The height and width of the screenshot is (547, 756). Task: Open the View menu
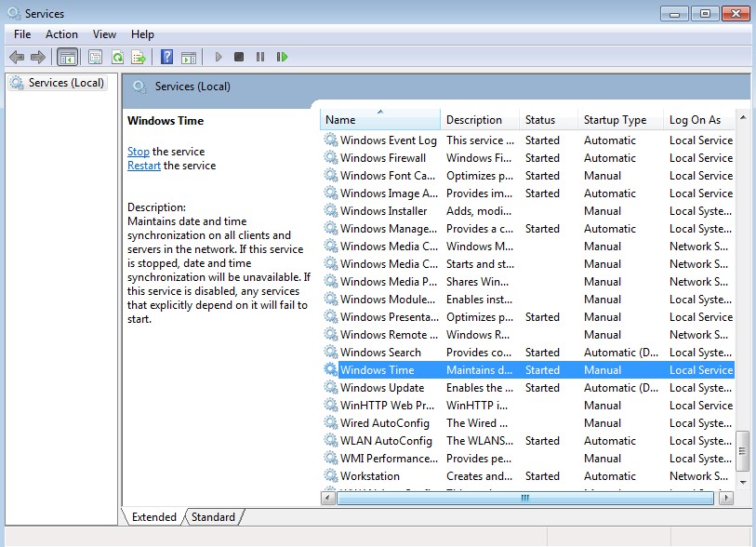tap(104, 34)
